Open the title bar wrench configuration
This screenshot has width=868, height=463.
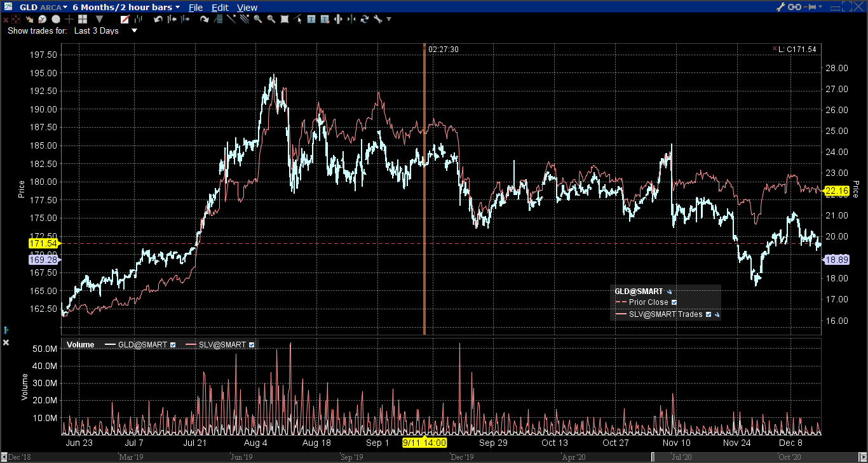781,7
